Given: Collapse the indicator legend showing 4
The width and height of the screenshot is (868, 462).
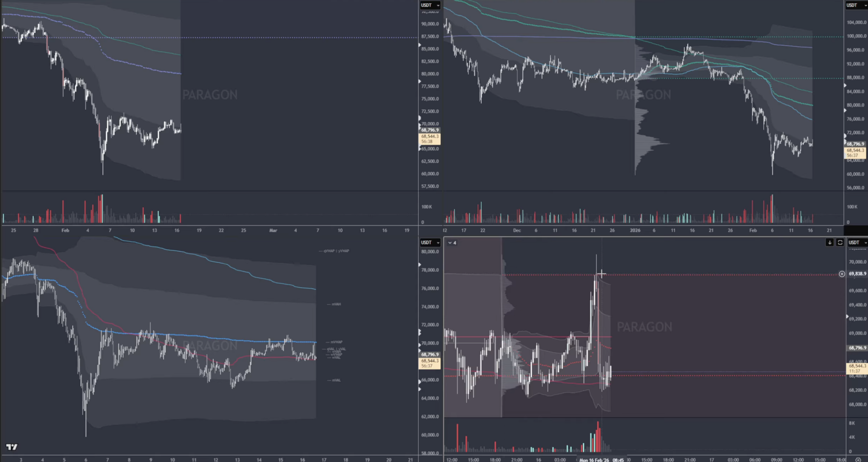Looking at the screenshot, I should click(450, 243).
